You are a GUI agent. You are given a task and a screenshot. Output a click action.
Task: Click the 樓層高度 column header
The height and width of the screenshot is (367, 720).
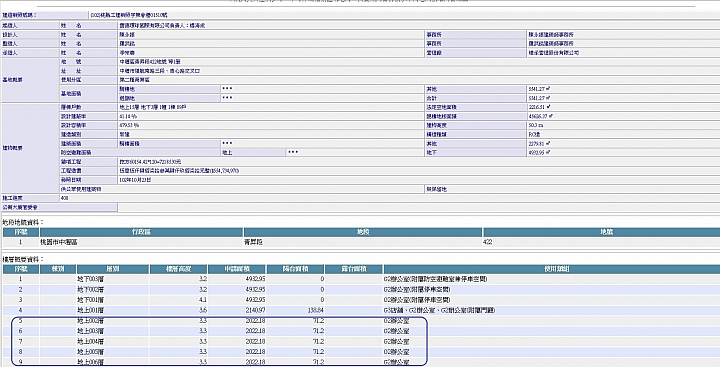179,269
